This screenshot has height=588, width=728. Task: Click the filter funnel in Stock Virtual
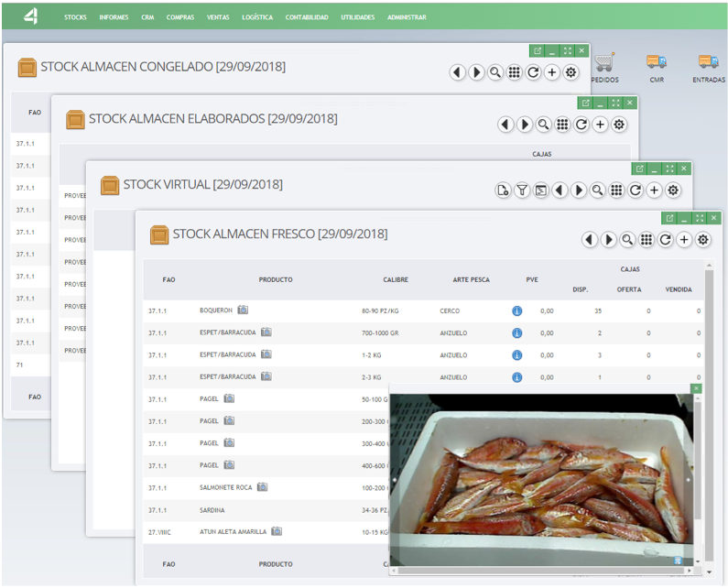point(522,190)
